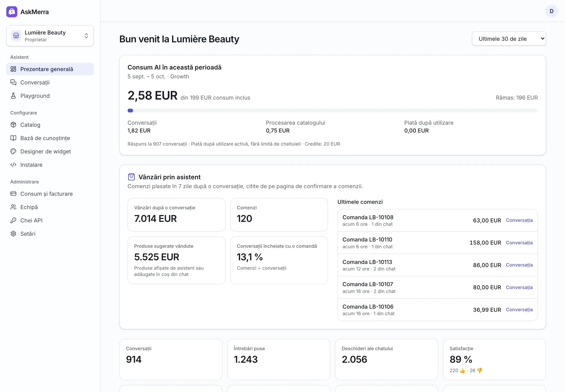Open the Playground menu item
The width and height of the screenshot is (565, 392).
(x=50, y=96)
